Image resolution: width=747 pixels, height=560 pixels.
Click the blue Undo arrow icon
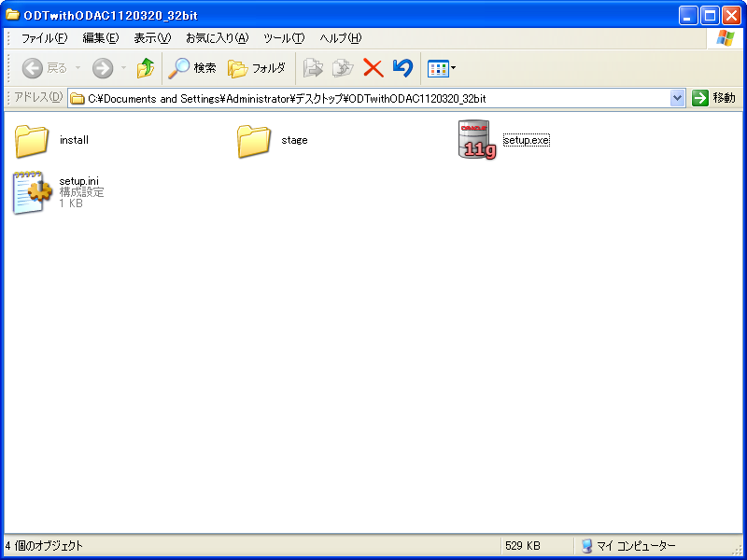point(402,68)
